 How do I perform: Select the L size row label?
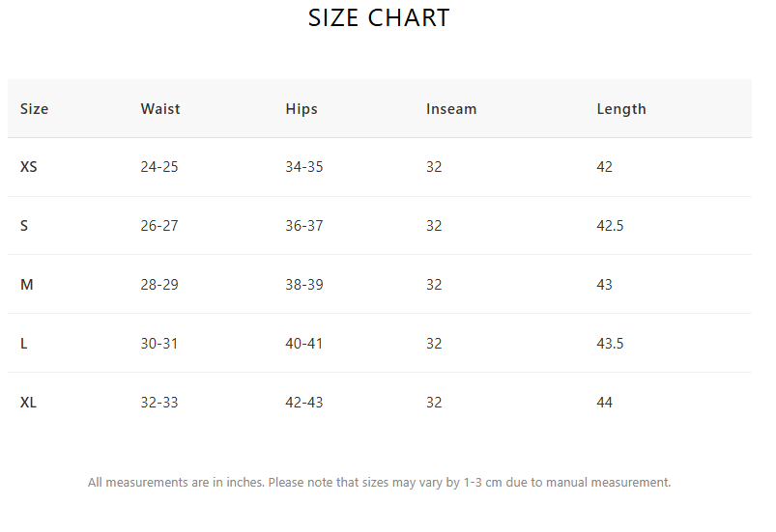23,343
